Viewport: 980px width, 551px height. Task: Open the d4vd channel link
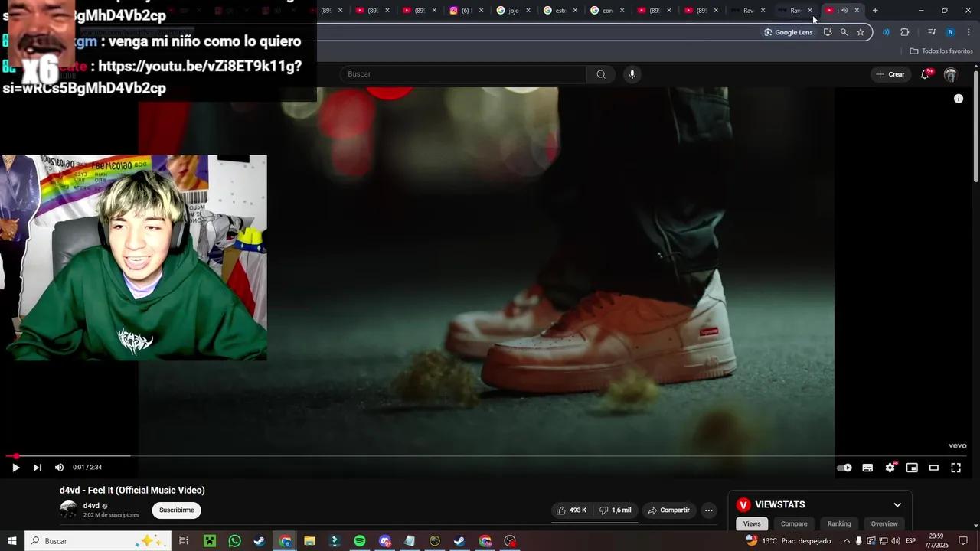91,505
